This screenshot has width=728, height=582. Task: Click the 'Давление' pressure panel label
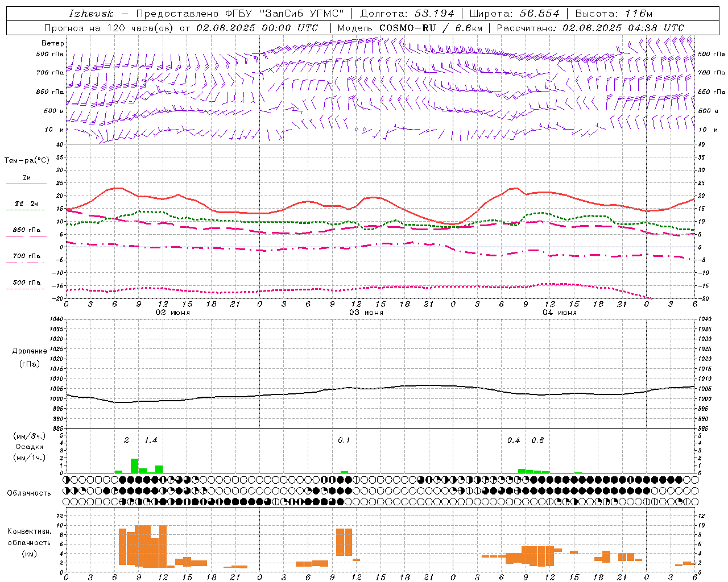coord(30,351)
